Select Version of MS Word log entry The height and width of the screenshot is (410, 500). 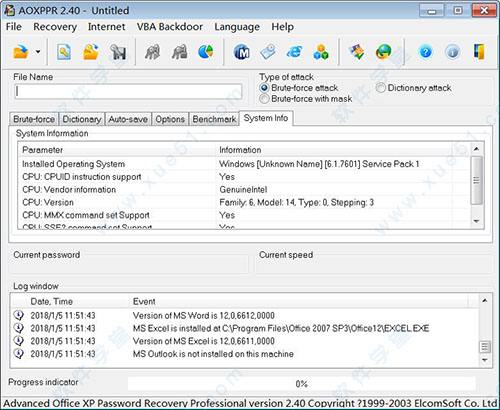pyautogui.click(x=245, y=315)
